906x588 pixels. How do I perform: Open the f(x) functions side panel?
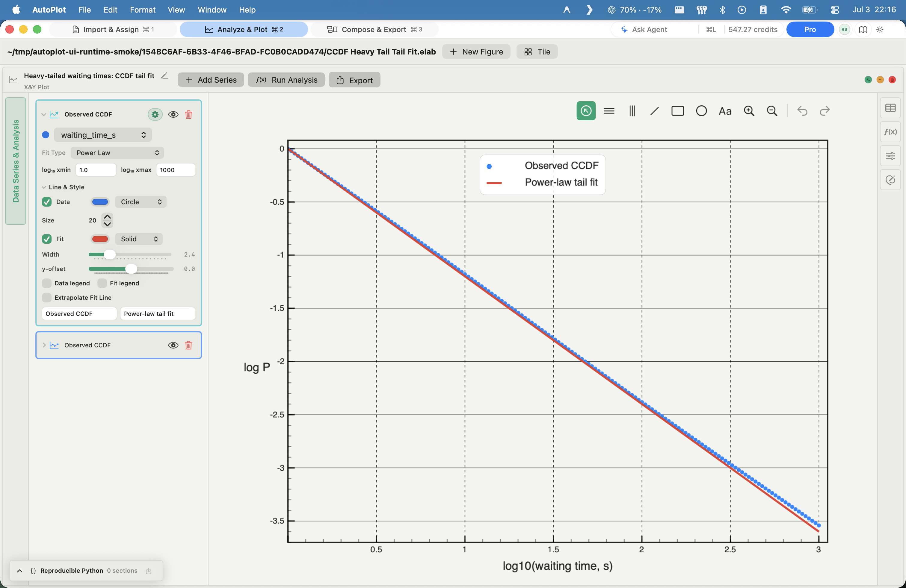pos(890,132)
